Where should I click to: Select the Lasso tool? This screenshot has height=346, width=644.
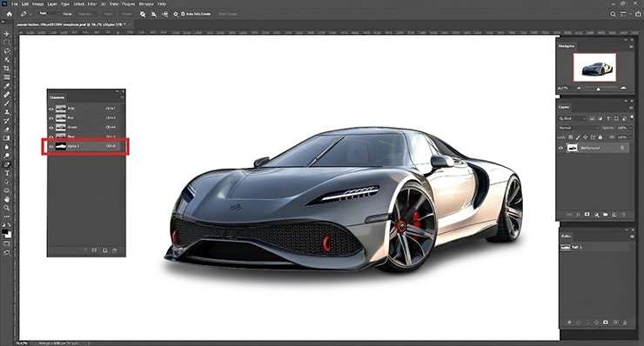pyautogui.click(x=7, y=51)
